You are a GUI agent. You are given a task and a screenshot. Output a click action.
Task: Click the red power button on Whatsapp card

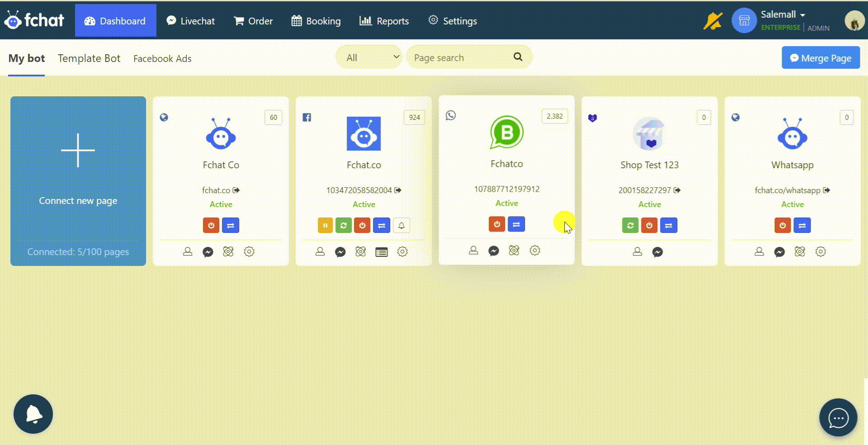tap(783, 225)
